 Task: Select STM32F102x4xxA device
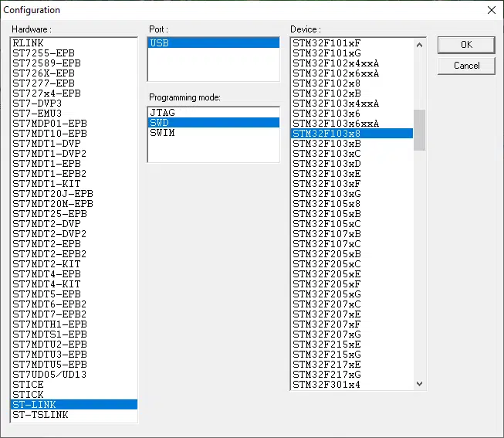point(352,63)
